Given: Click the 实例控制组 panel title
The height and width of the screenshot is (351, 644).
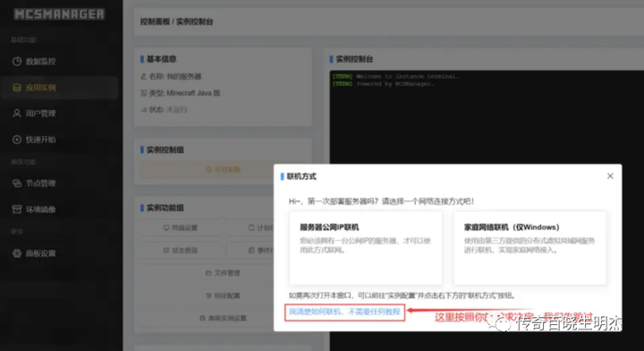Looking at the screenshot, I should pos(165,150).
